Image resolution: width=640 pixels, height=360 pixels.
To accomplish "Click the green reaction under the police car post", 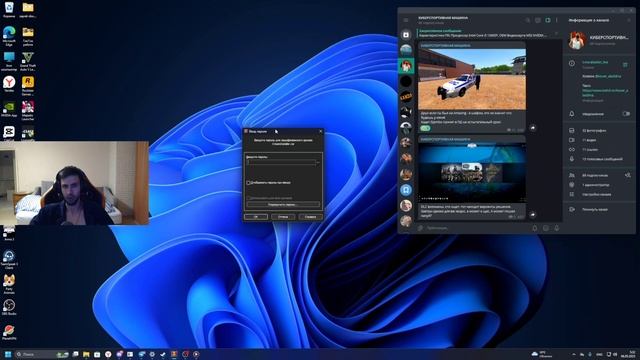I will point(425,128).
